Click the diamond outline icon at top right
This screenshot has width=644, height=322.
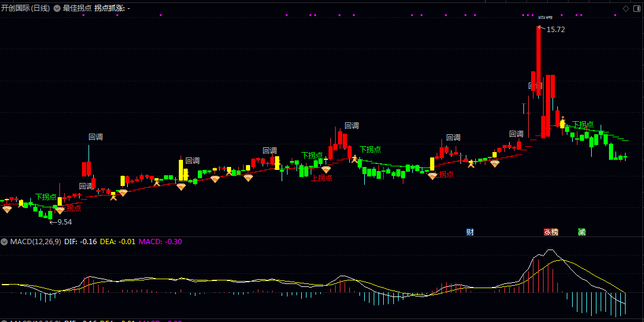(626, 8)
